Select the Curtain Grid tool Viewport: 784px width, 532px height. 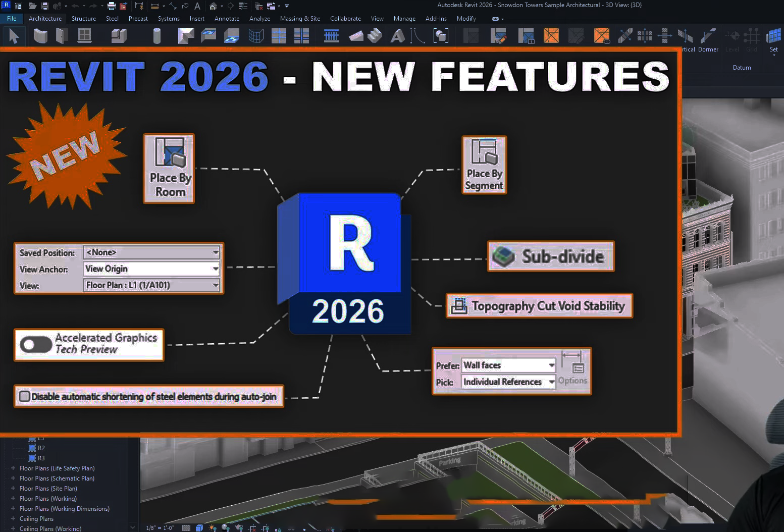[x=279, y=36]
